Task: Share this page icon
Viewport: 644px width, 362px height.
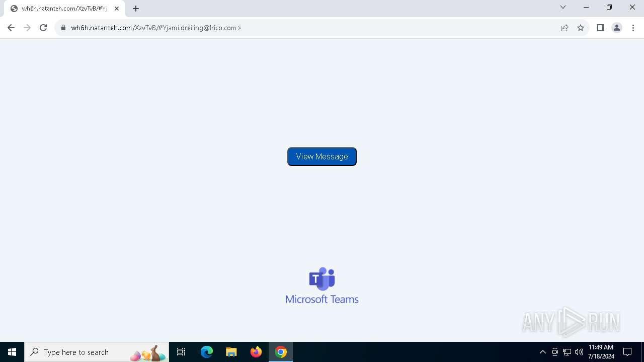Action: coord(565,28)
